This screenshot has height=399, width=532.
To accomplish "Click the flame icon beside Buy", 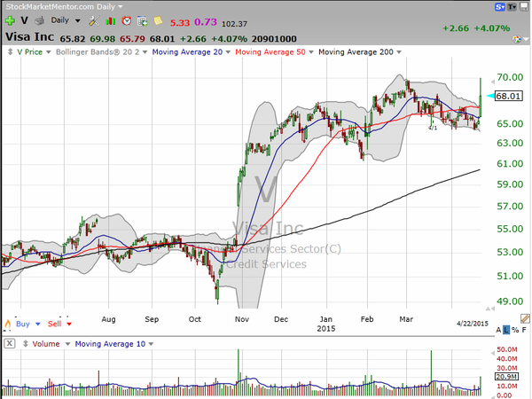I will coord(7,325).
